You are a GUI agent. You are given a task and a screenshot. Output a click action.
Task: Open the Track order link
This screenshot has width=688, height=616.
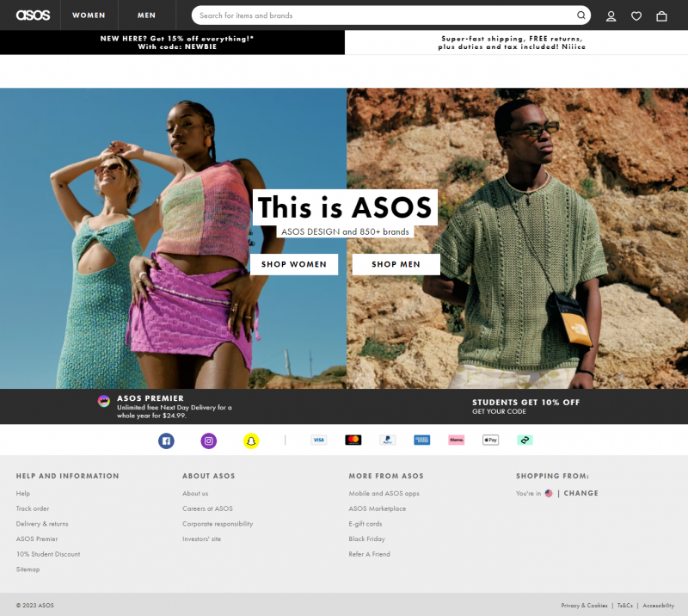[x=33, y=508]
